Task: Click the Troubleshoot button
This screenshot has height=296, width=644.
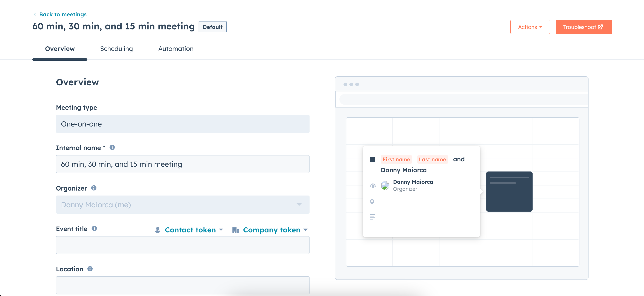Action: (584, 27)
